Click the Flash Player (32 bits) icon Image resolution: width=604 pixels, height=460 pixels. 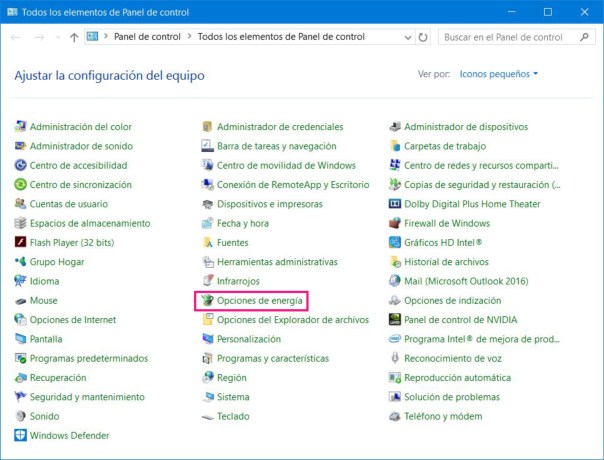20,242
